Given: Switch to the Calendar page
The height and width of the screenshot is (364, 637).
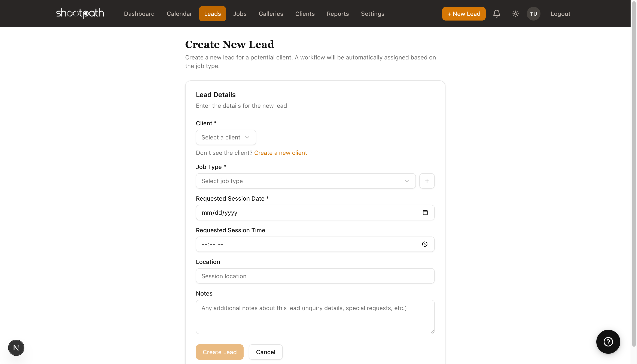Looking at the screenshot, I should [x=179, y=14].
